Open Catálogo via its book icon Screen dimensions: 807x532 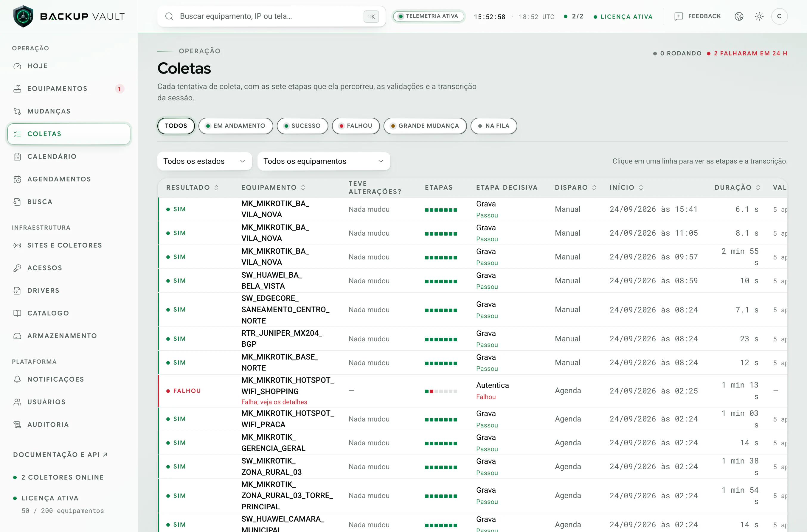(x=17, y=313)
